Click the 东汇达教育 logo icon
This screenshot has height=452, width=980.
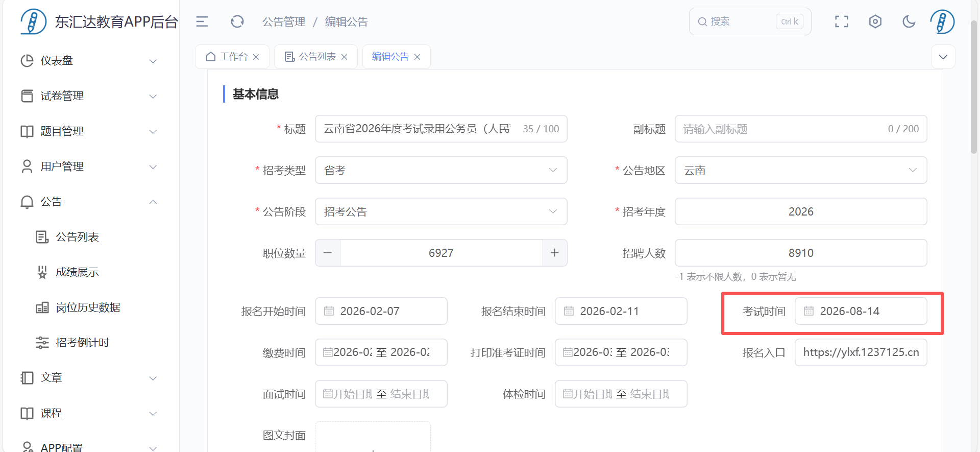coord(34,21)
